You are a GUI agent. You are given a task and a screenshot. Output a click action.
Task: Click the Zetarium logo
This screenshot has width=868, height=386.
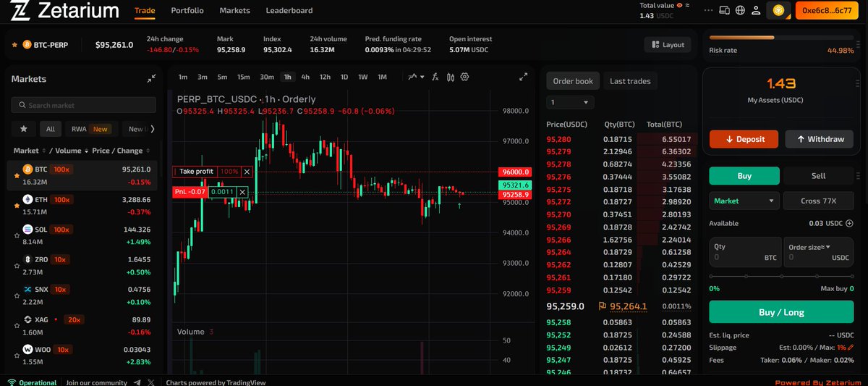[x=65, y=11]
